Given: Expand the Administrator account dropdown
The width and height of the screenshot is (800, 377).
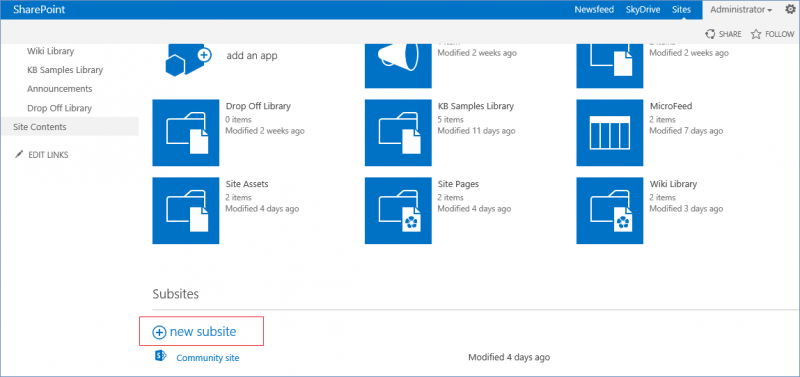Looking at the screenshot, I should pyautogui.click(x=741, y=10).
